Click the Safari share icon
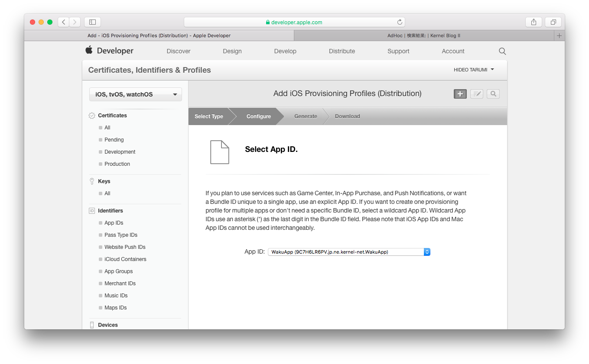The image size is (589, 364). 534,22
